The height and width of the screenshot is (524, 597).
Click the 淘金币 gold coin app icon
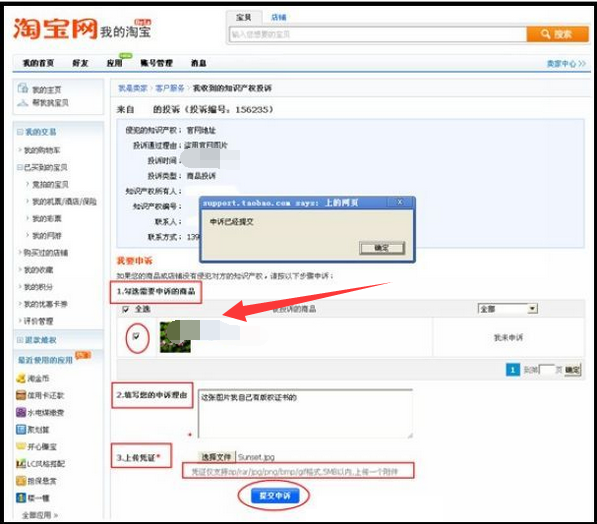21,379
